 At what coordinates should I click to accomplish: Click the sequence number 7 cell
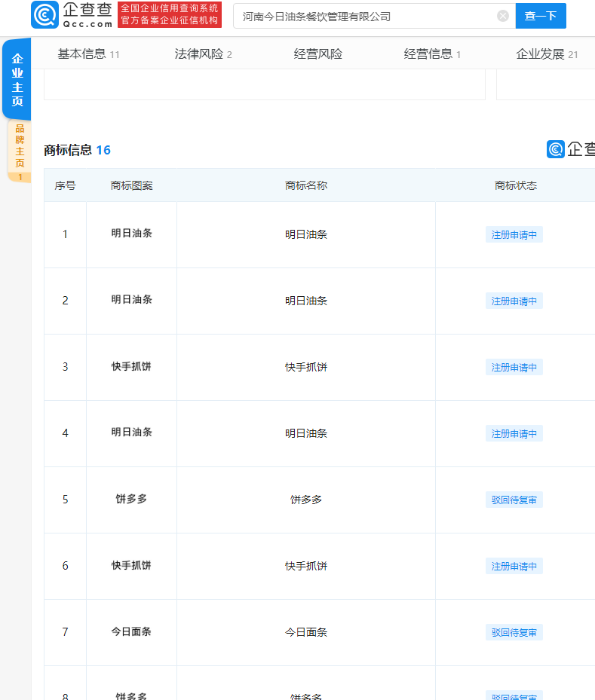[x=65, y=632]
